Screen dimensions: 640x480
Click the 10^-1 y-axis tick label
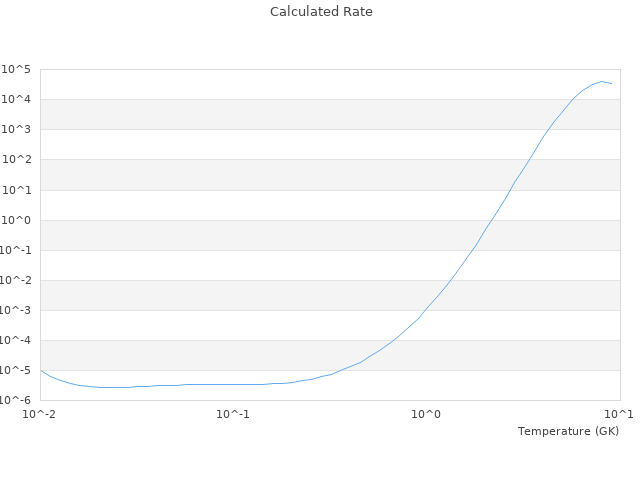(x=16, y=250)
